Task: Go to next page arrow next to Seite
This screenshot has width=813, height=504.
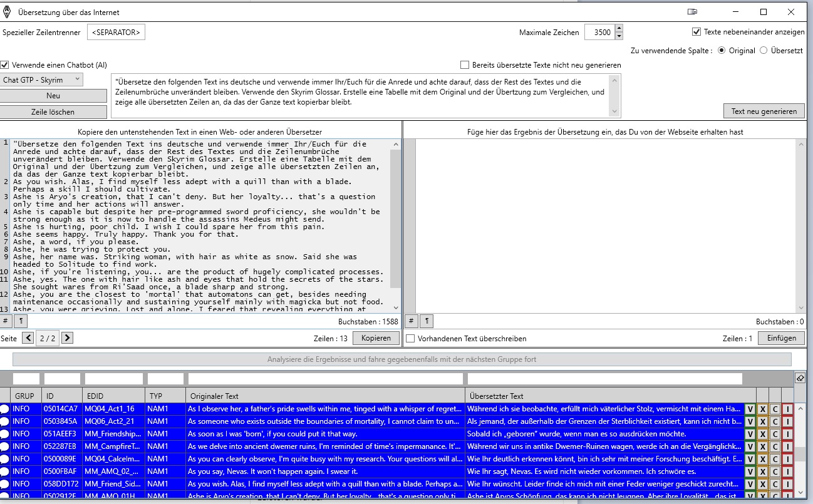Action: 67,338
